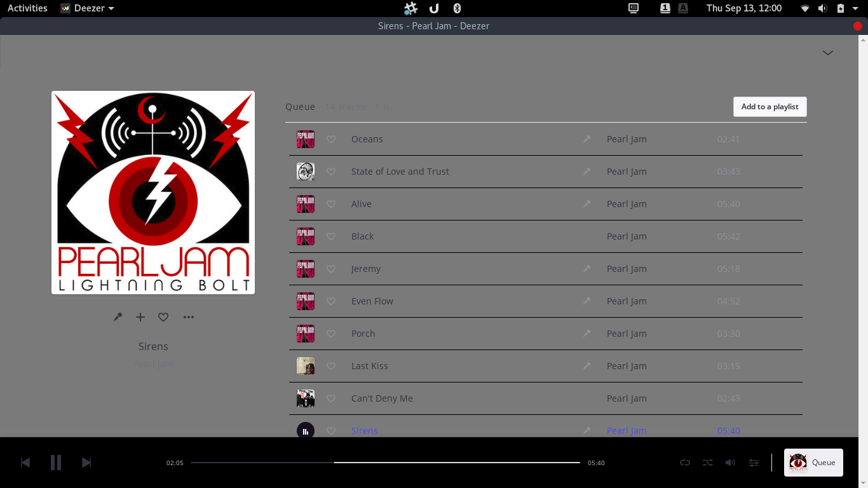Like the track Alive
This screenshot has width=868, height=488.
tap(331, 204)
